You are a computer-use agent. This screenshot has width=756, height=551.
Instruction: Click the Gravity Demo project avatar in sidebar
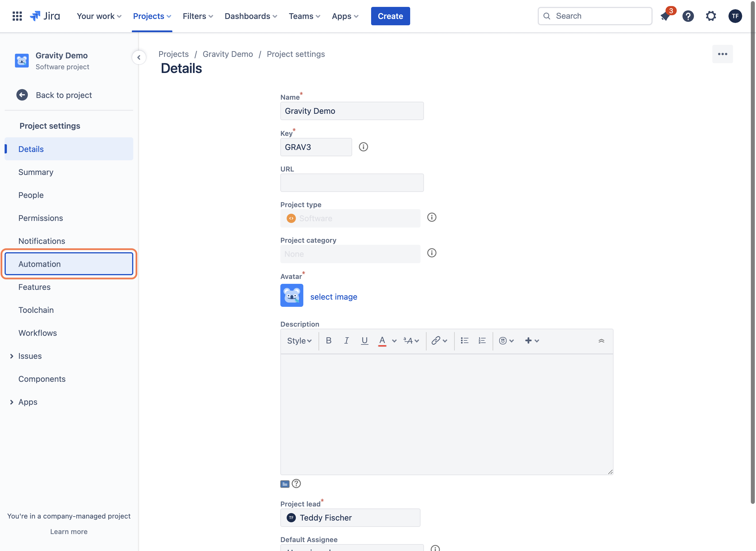pos(22,61)
